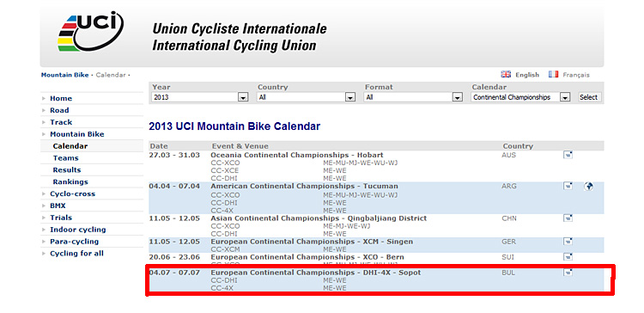This screenshot has height=313, width=644.
Task: Click the French flag icon
Action: [x=553, y=75]
